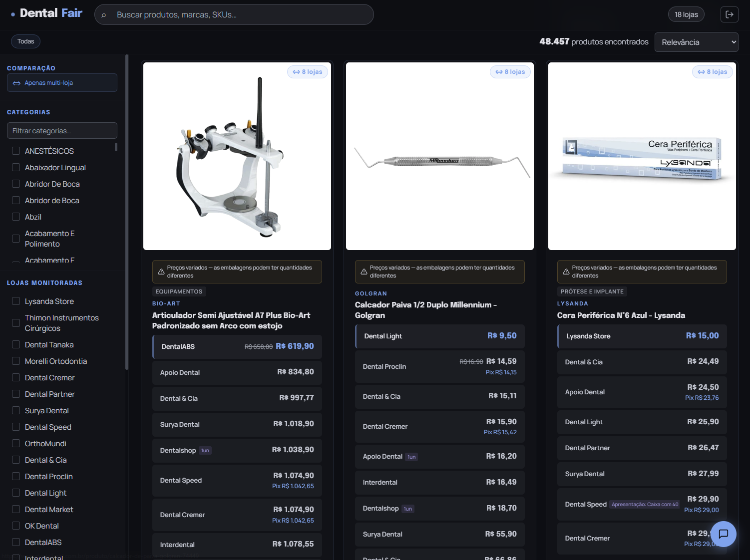Click 8 lojas badge on Calcador Paiva card
Viewport: 750px width, 560px height.
pos(510,72)
